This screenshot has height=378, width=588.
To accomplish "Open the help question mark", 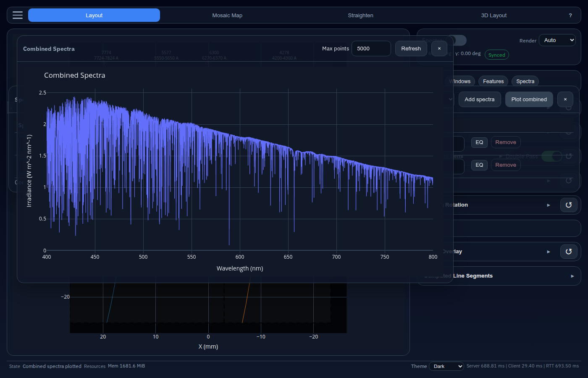I will click(570, 16).
